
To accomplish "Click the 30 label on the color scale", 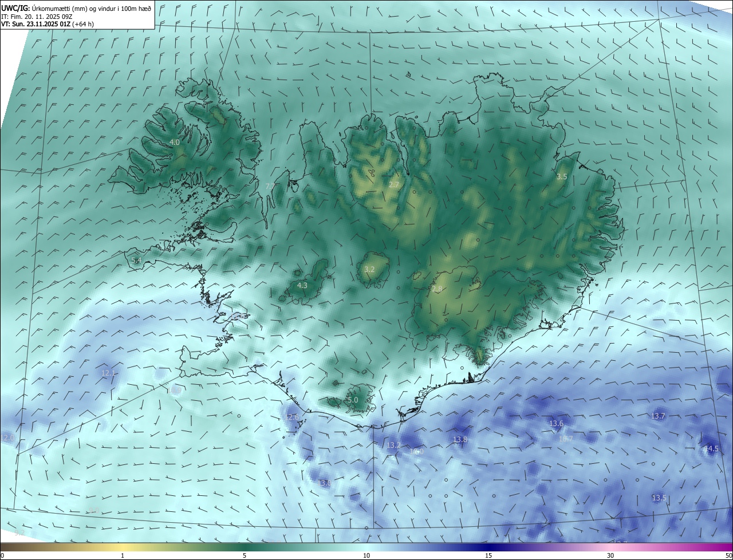I will point(610,556).
